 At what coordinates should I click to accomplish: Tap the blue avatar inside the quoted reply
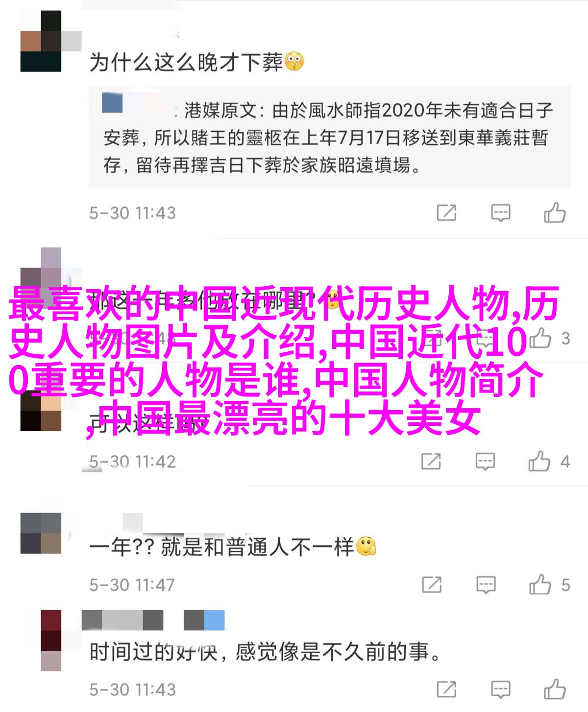tap(112, 103)
